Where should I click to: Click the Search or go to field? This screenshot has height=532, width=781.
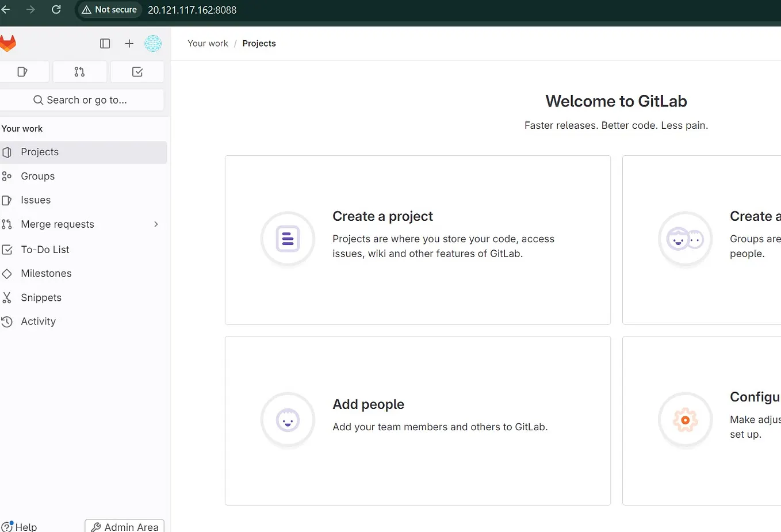pyautogui.click(x=82, y=99)
